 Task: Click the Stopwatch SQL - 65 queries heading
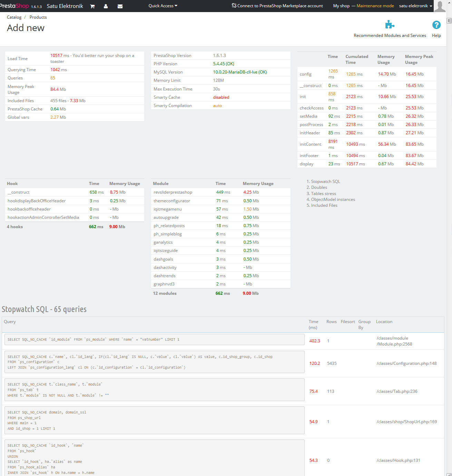click(x=44, y=309)
